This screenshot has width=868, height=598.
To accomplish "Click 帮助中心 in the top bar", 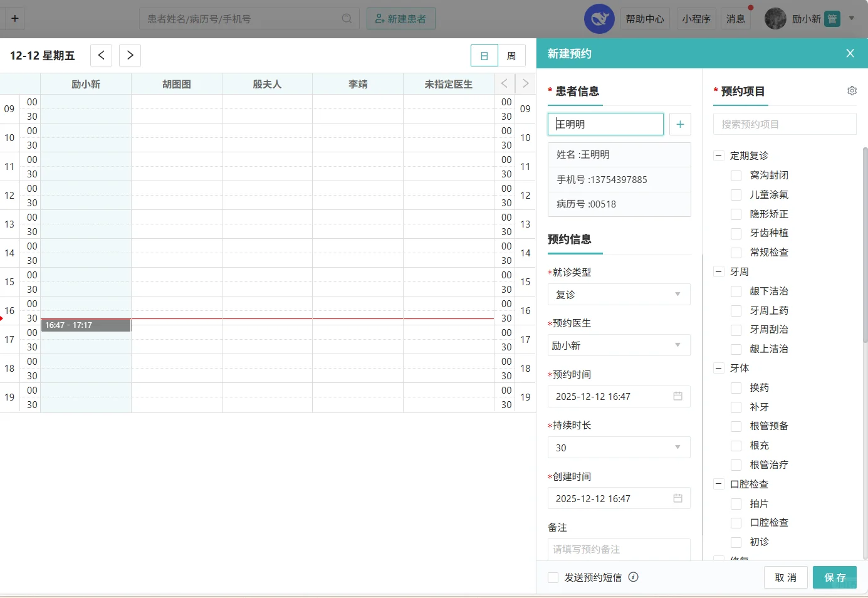I will 645,18.
